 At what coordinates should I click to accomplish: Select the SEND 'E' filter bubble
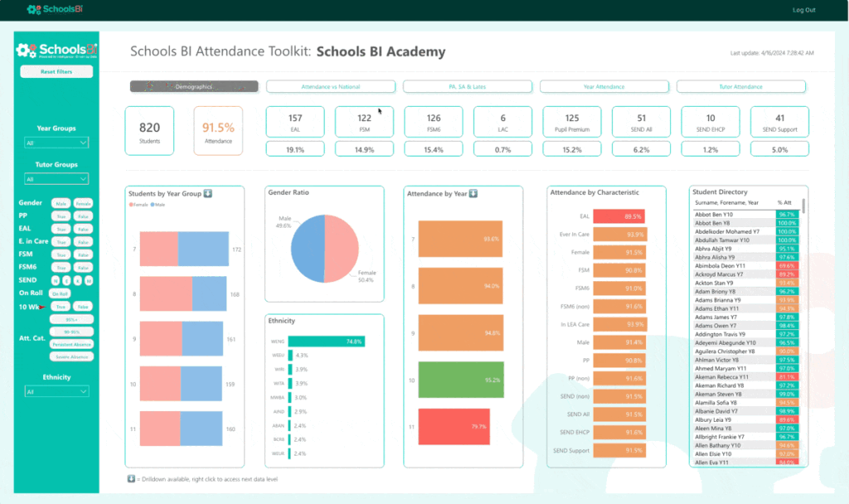pyautogui.click(x=66, y=280)
